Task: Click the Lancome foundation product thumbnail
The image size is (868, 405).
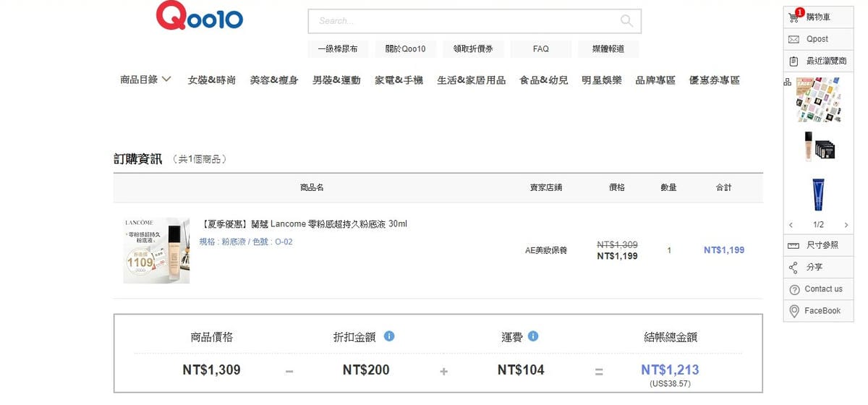Action: pyautogui.click(x=156, y=250)
